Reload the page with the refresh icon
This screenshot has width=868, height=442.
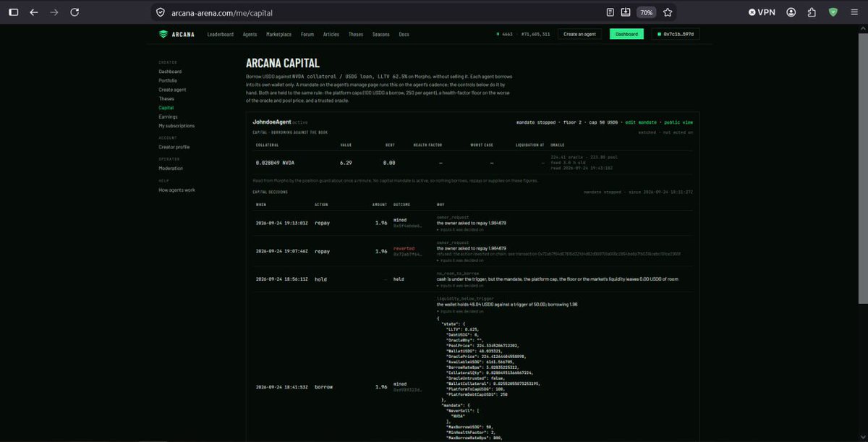[75, 12]
